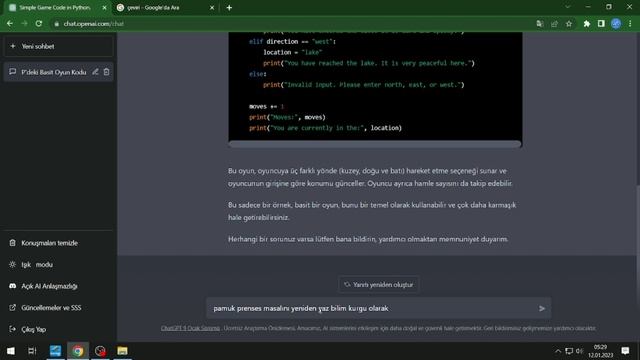Open the ChatGPT release notes link

coord(190,328)
